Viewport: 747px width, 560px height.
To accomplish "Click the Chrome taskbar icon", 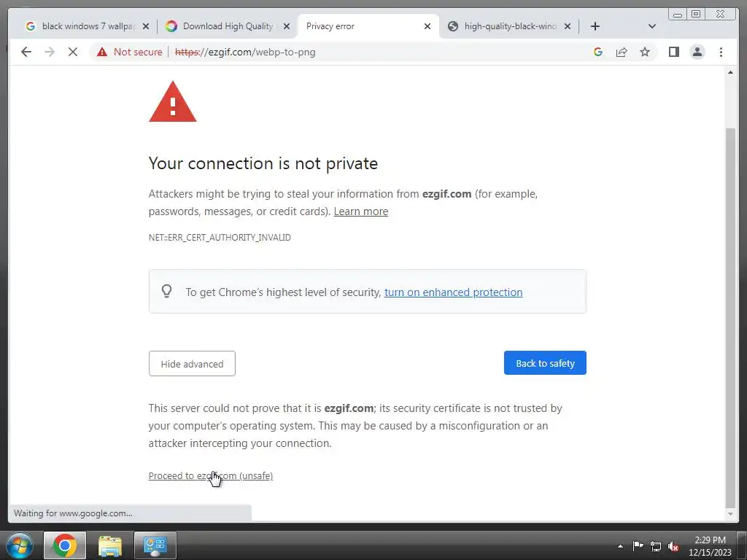I will (65, 545).
